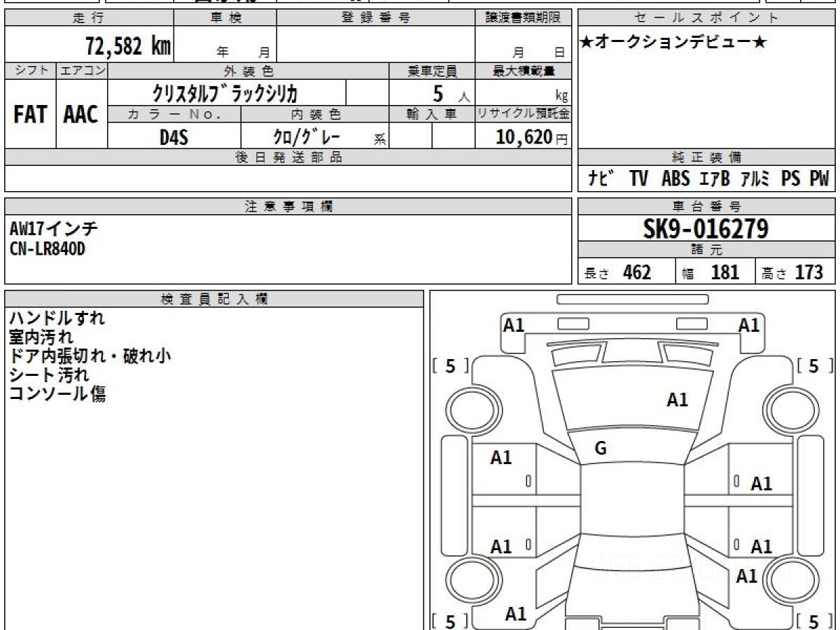
Task: Click the G mark on the windshield
Action: coord(600,449)
